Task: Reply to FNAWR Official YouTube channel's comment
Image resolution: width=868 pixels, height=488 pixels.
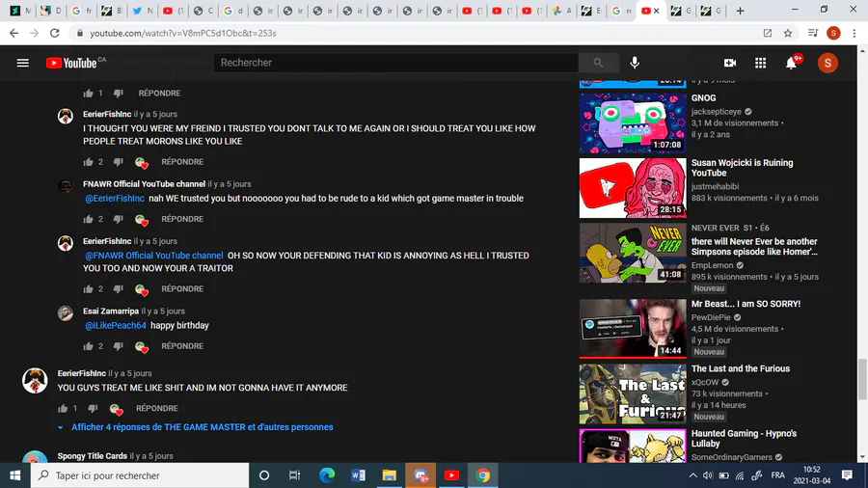Action: [182, 219]
